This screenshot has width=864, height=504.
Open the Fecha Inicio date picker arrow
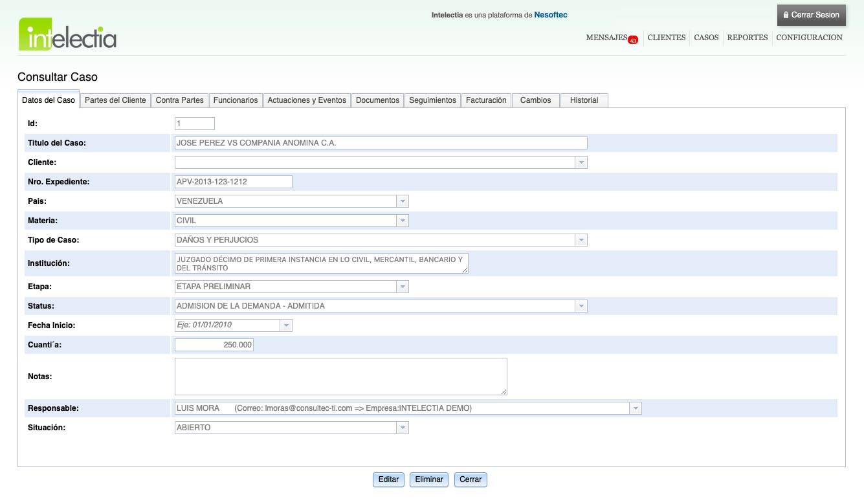tap(286, 325)
